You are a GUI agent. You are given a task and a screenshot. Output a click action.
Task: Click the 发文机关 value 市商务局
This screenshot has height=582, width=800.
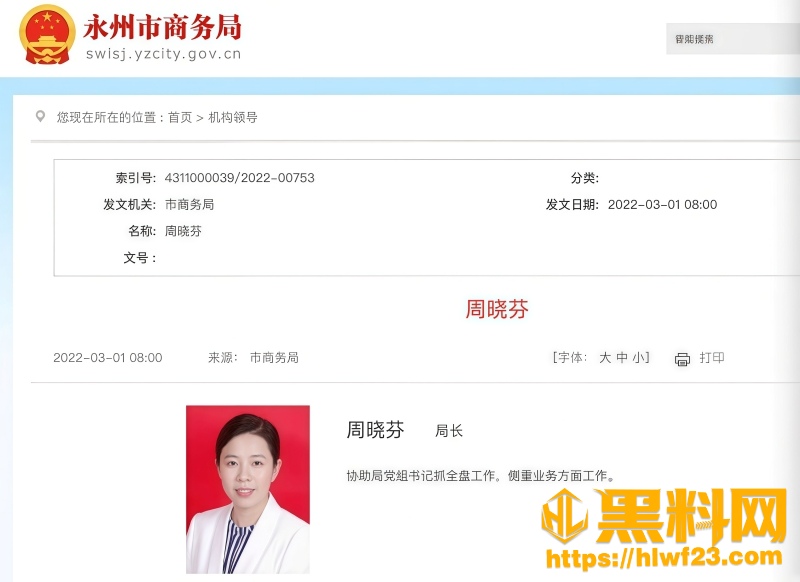(189, 205)
